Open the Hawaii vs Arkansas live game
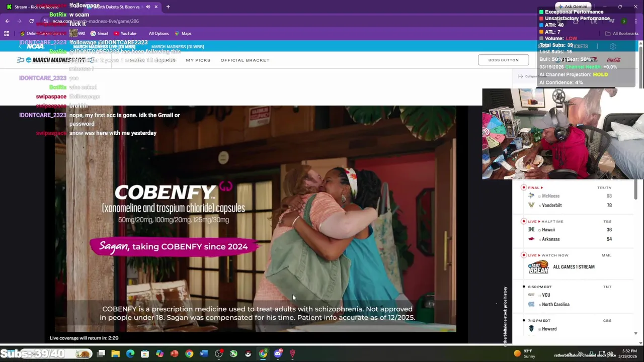 572,230
